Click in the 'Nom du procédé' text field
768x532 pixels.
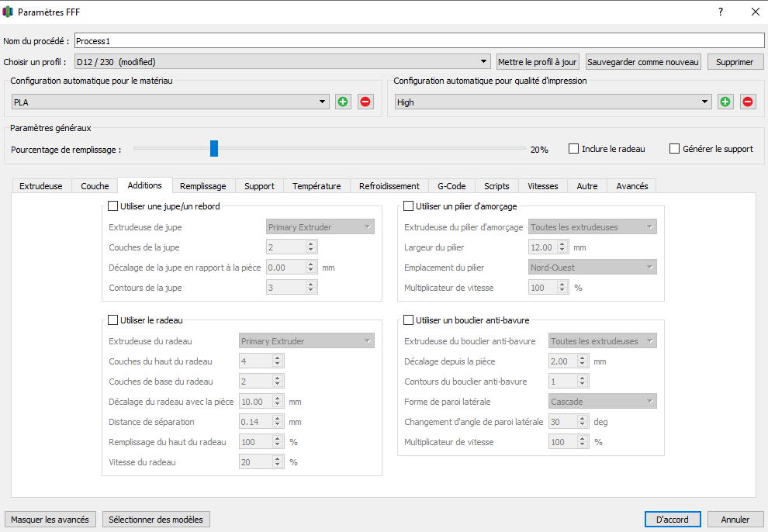[x=419, y=40]
